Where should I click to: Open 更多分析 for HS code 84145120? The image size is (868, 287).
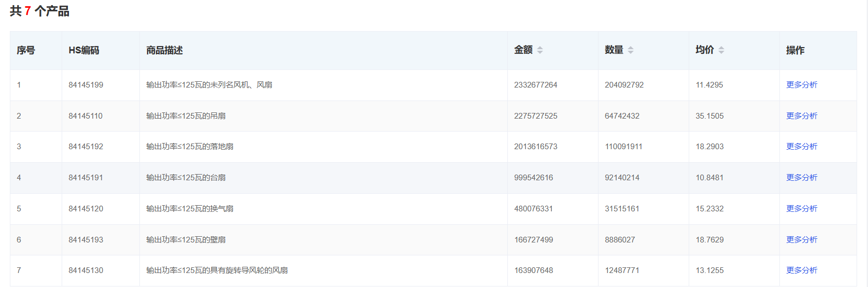[x=802, y=209]
